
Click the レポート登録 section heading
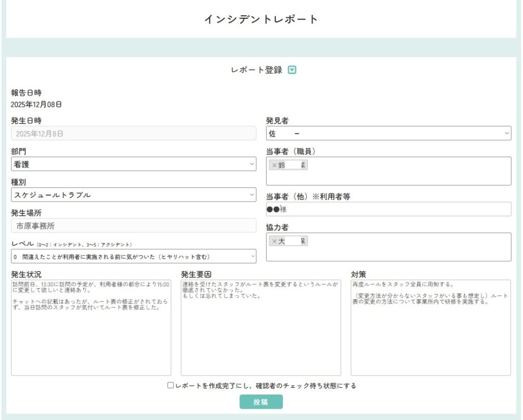pos(256,70)
